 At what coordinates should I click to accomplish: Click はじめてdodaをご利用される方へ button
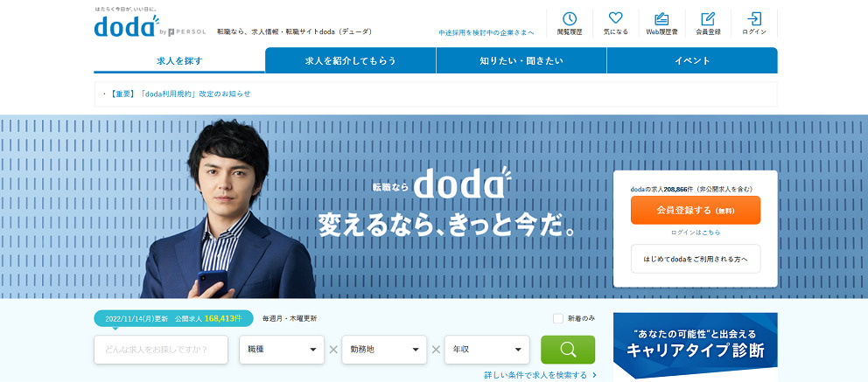696,259
